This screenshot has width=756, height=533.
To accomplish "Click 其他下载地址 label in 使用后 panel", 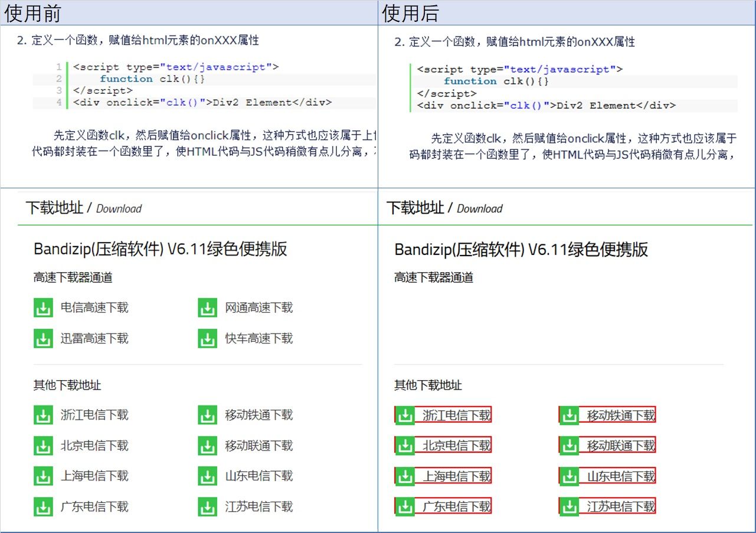I will pos(428,385).
